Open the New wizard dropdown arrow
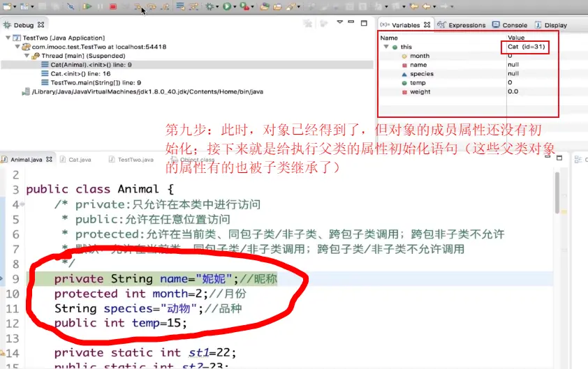 coord(15,7)
